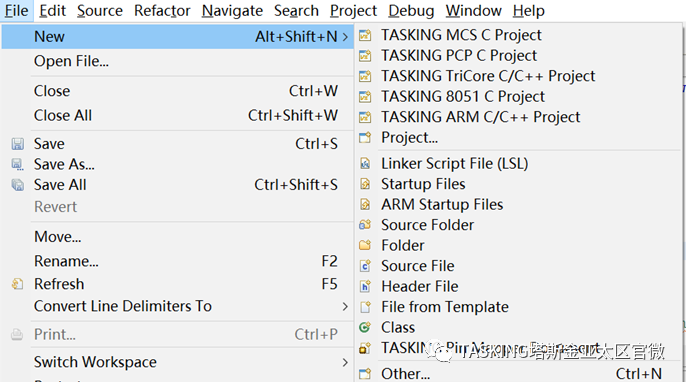Open Other... new wizard
The width and height of the screenshot is (686, 382).
coord(518,374)
